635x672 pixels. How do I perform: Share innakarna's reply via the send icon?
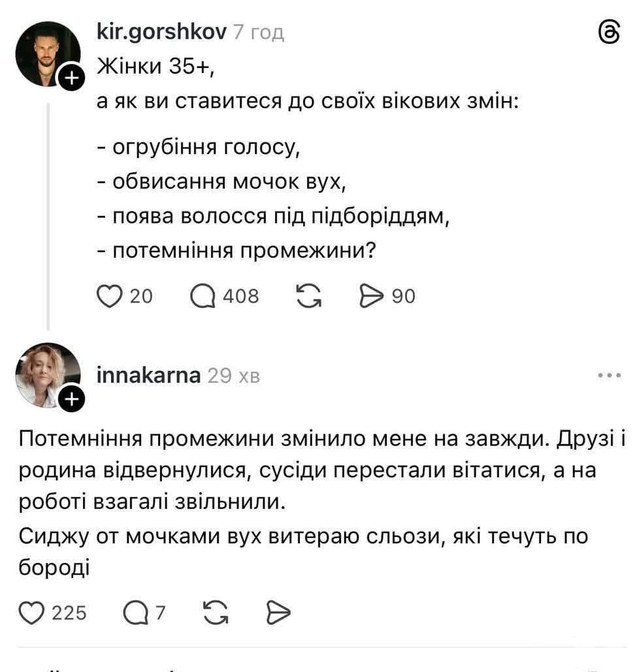[x=279, y=613]
